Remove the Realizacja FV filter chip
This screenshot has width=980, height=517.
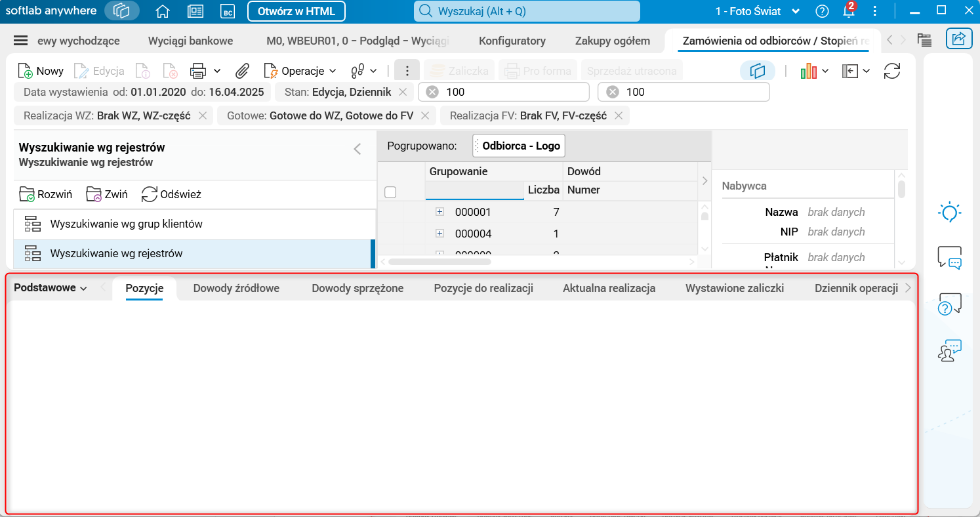pyautogui.click(x=619, y=116)
